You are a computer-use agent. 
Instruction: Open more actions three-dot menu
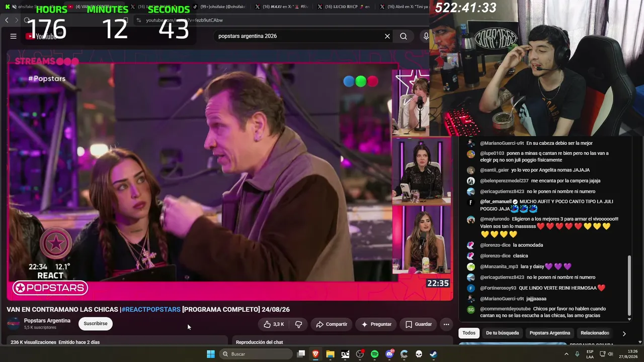coord(446,324)
